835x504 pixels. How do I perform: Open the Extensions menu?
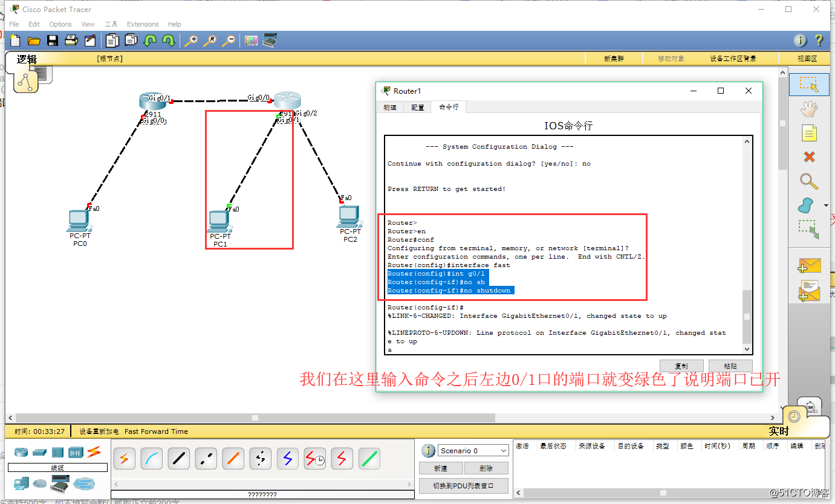point(143,24)
